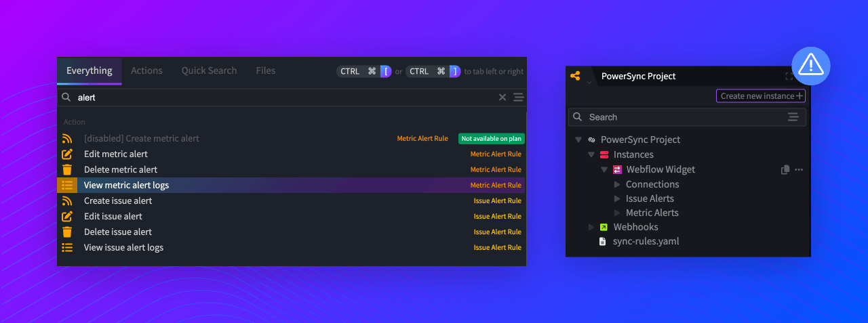868x323 pixels.
Task: Click the magnifier icon in the command palette
Action: tap(66, 98)
